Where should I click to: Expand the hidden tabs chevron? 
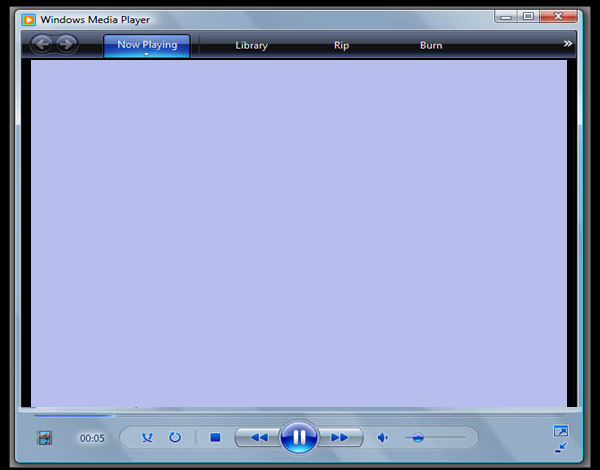(568, 44)
